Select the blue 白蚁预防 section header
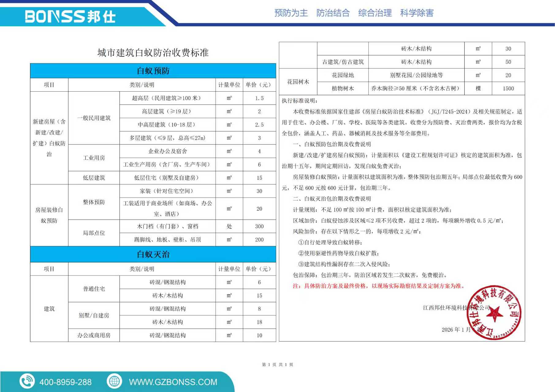Image resolution: width=555 pixels, height=392 pixels. click(x=153, y=71)
